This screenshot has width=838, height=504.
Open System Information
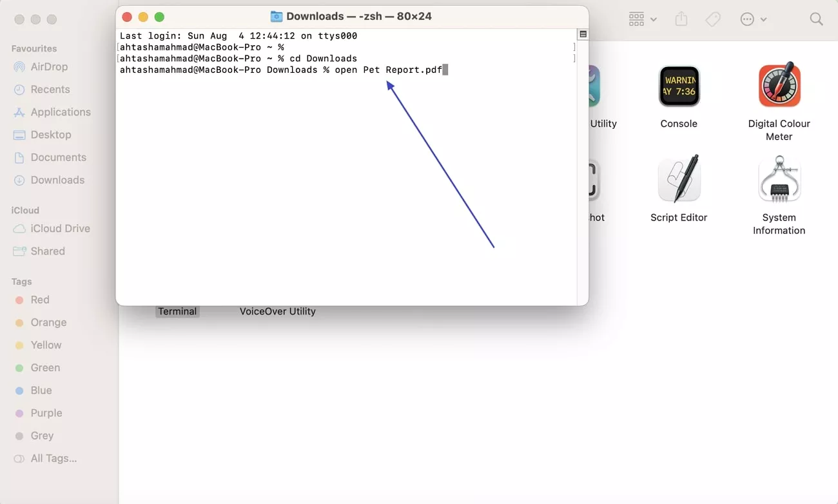pos(779,179)
